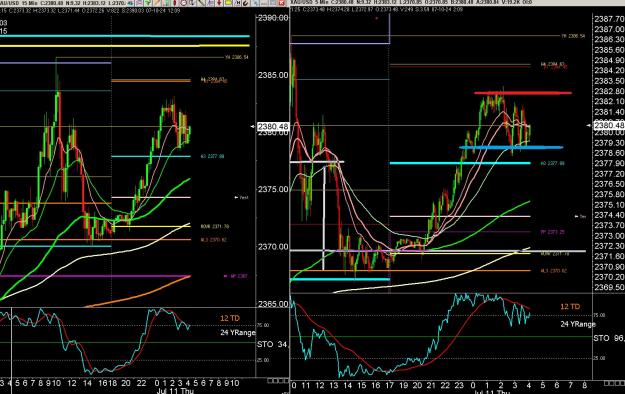Click the red clock icon in the toolbar

pos(184,3)
